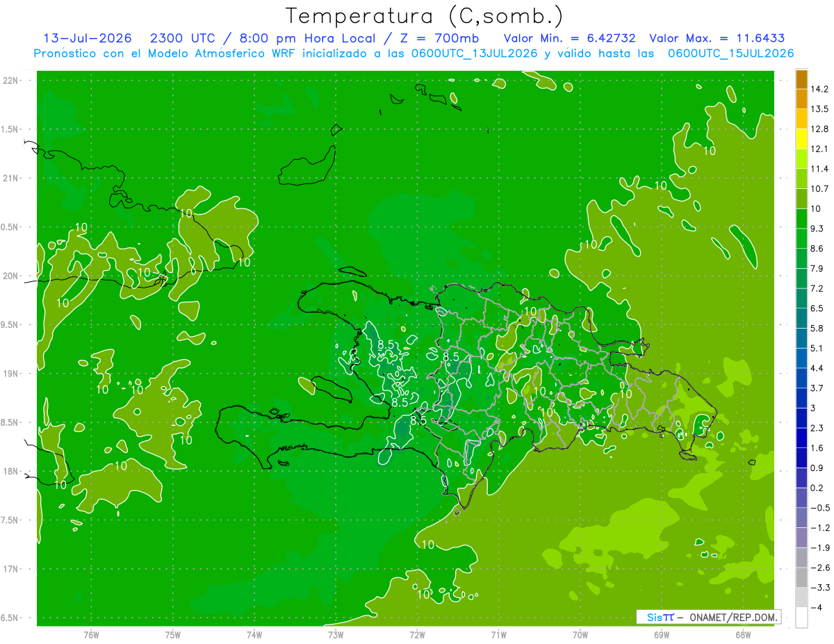This screenshot has width=834, height=644.
Task: Pick the white swatch below -4
Action: [801, 617]
